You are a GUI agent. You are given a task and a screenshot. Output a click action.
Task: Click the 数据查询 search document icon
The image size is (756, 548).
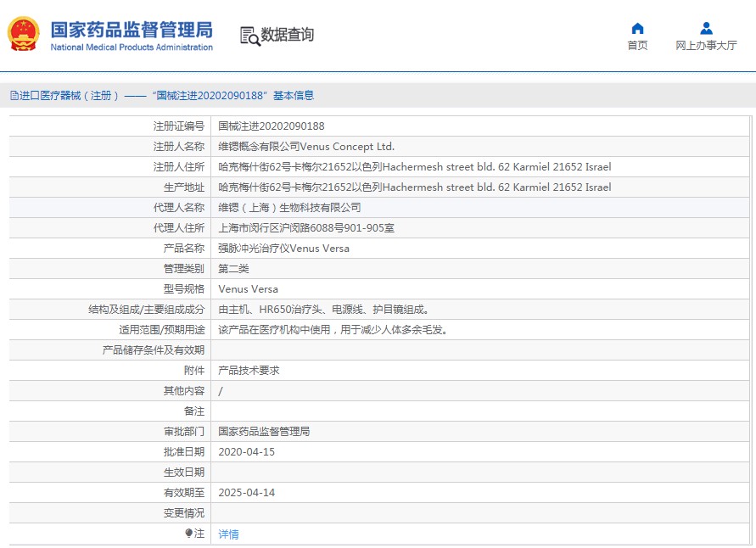click(249, 36)
